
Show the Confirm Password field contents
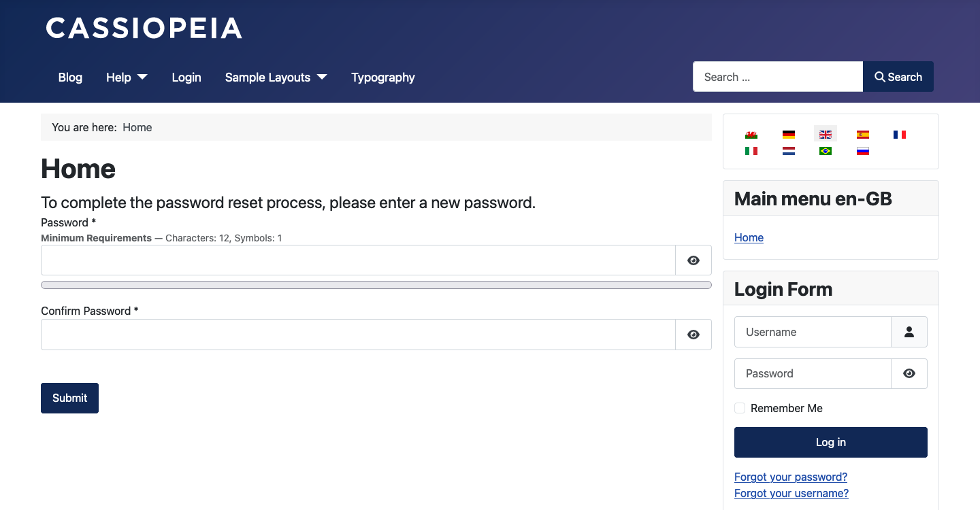pyautogui.click(x=693, y=334)
